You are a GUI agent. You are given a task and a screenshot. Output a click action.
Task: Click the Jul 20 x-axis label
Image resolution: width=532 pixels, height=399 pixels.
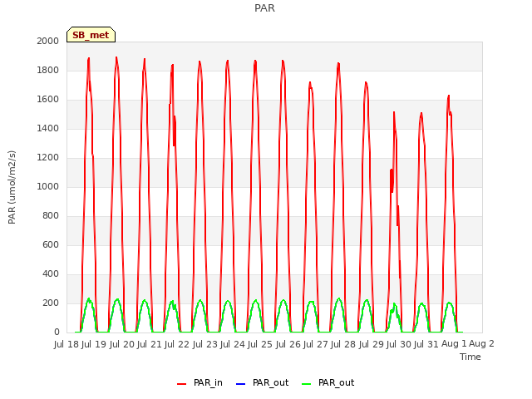(x=122, y=344)
